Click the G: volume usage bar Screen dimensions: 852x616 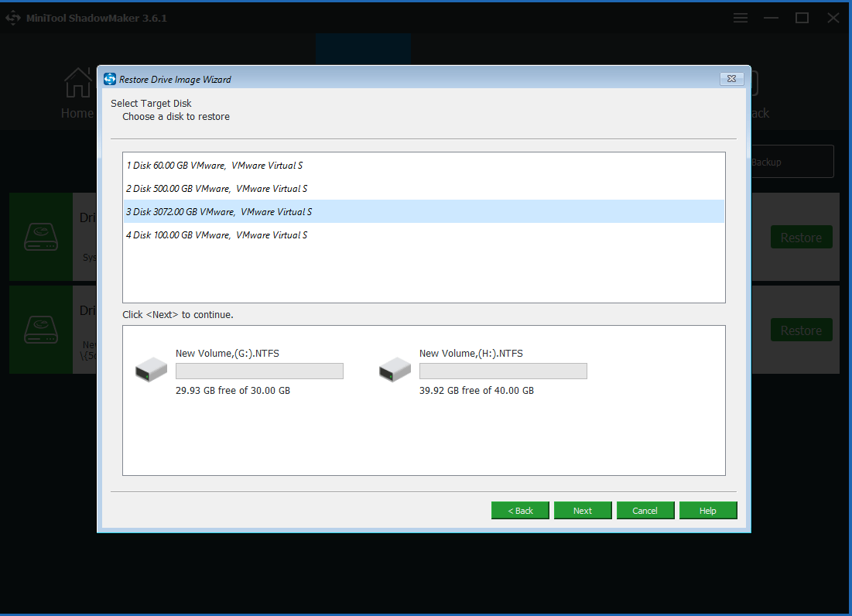259,371
